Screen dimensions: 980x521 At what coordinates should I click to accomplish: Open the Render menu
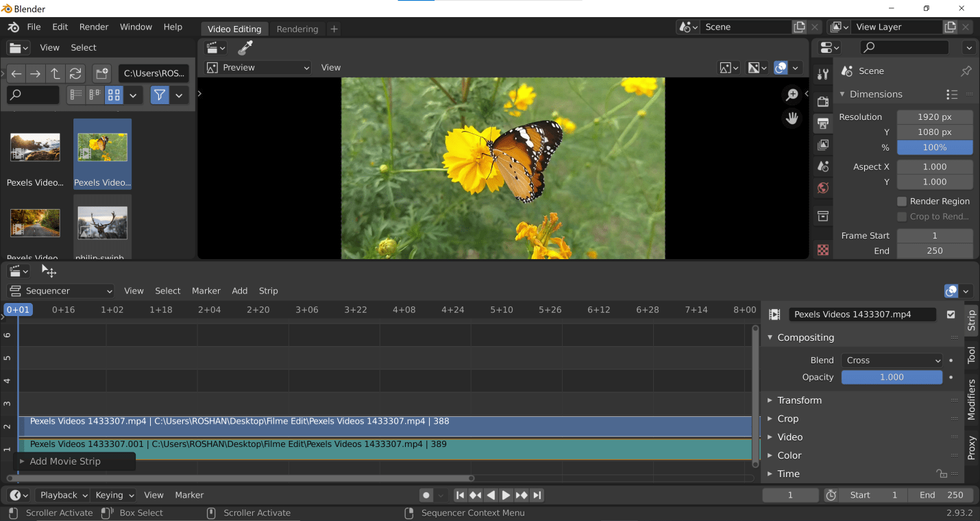pos(94,27)
